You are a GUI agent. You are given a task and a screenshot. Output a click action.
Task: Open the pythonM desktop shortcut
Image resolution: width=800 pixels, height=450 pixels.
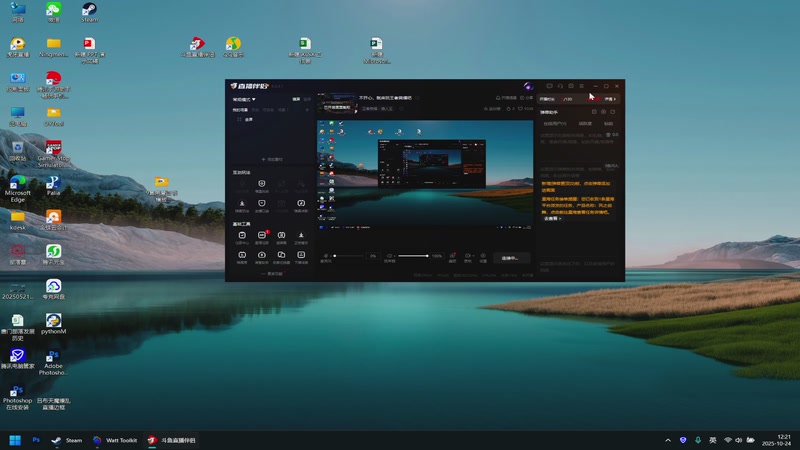[x=54, y=324]
